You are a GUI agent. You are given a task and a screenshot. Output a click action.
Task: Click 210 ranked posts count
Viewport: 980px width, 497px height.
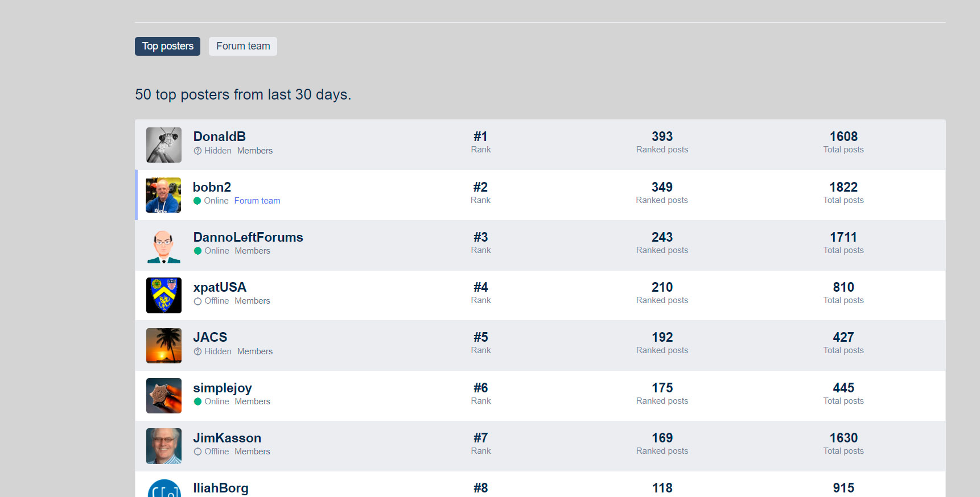662,287
